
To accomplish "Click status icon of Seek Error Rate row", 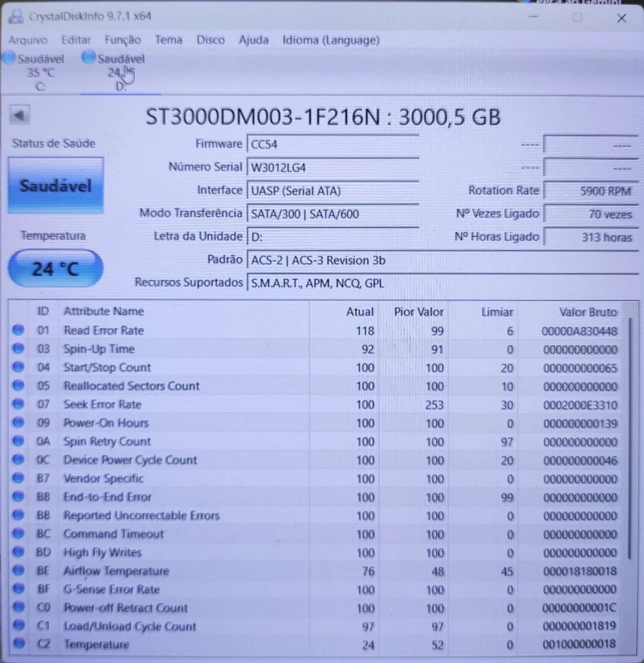I will coord(18,404).
